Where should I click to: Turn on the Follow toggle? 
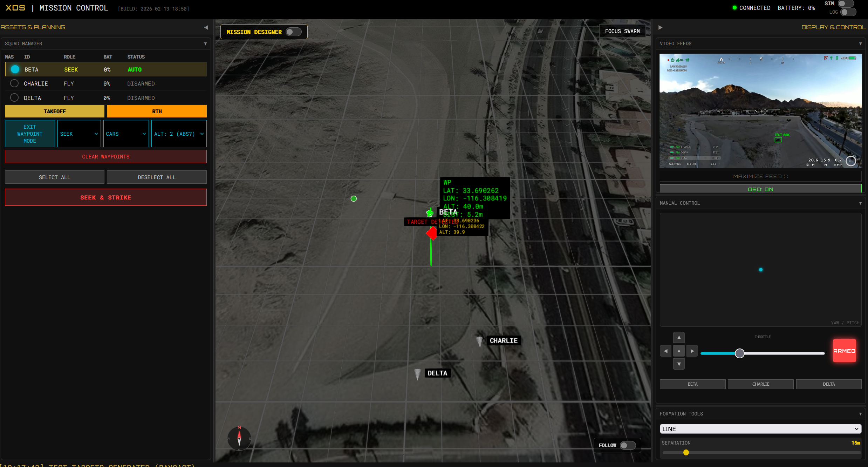(627, 445)
